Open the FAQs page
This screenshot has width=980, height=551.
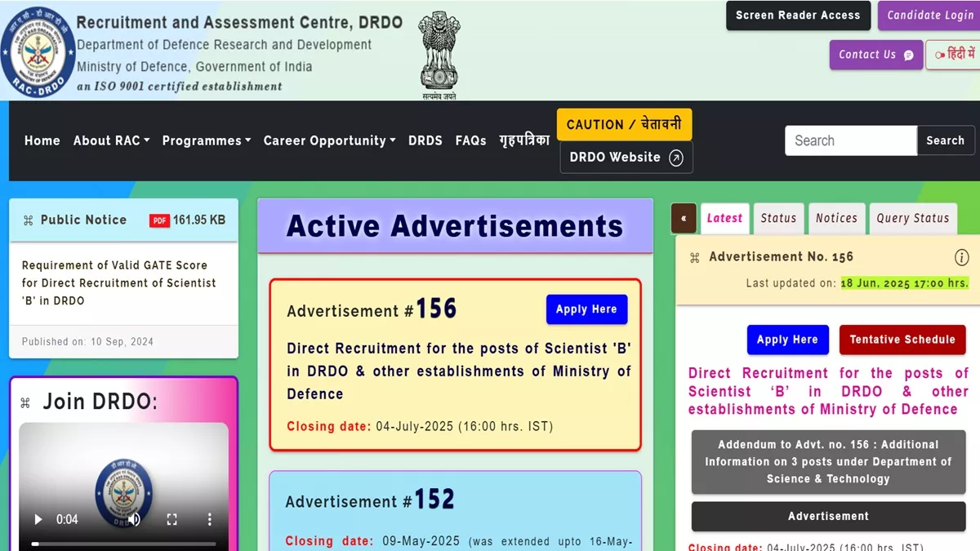(471, 140)
